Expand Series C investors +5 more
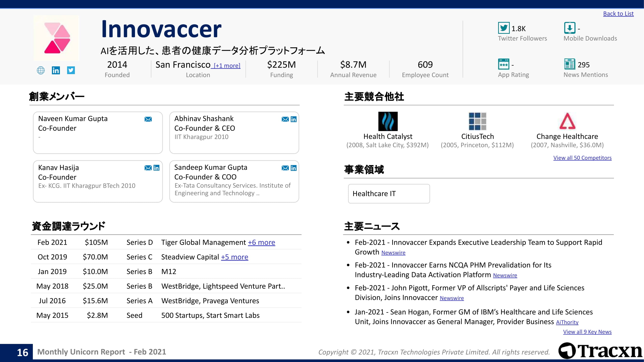Screen dimensions: 644x362 234,257
